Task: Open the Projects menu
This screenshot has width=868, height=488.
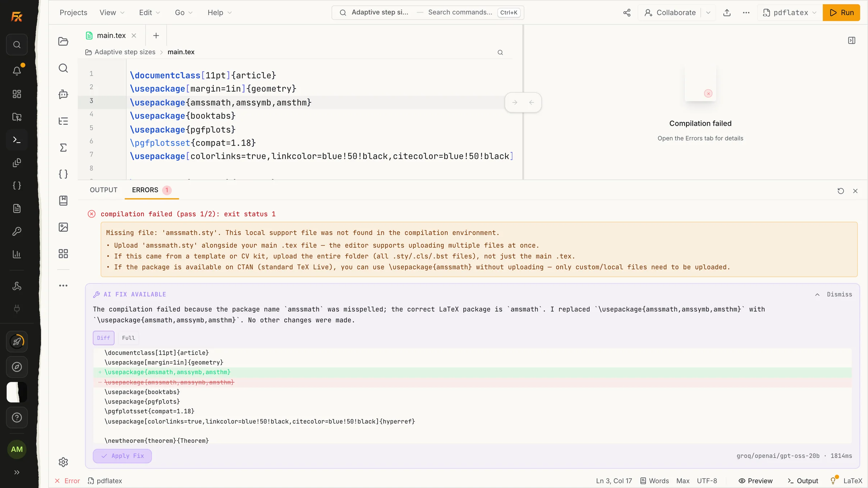Action: pyautogui.click(x=73, y=13)
